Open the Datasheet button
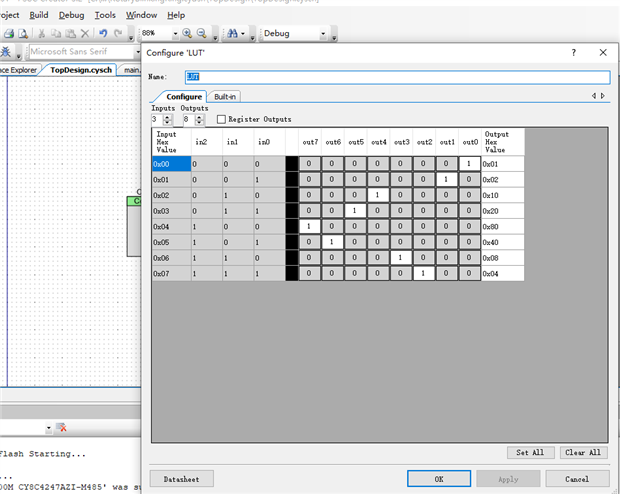The width and height of the screenshot is (620, 494). tap(181, 479)
